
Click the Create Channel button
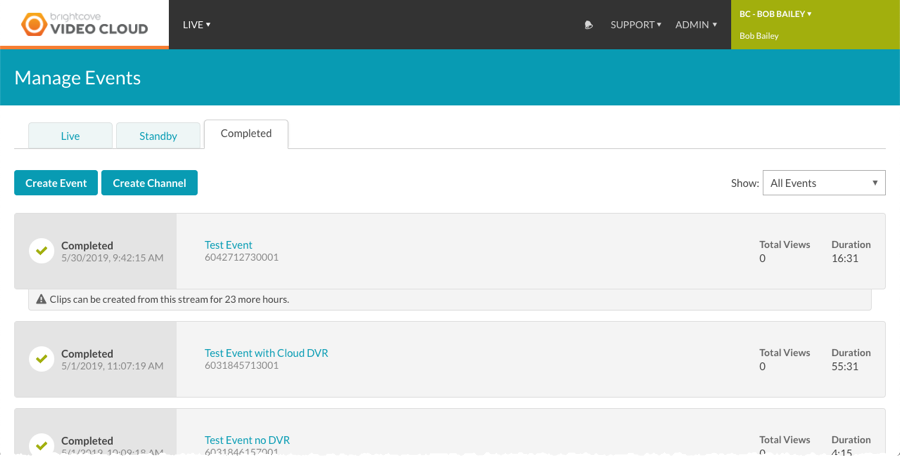tap(149, 183)
